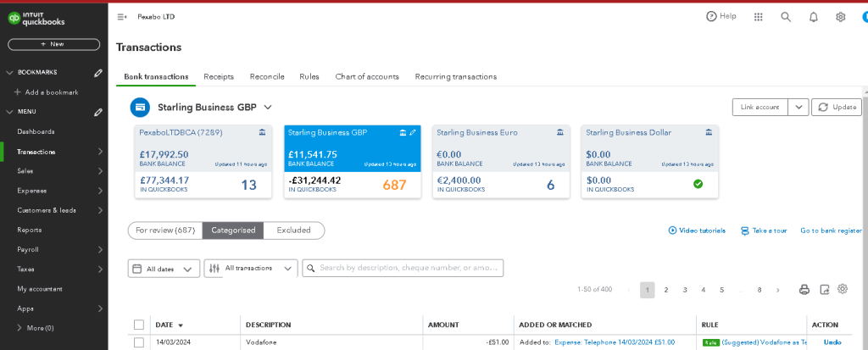Collapse the BOOKMARKS section
The height and width of the screenshot is (350, 868).
pos(8,73)
